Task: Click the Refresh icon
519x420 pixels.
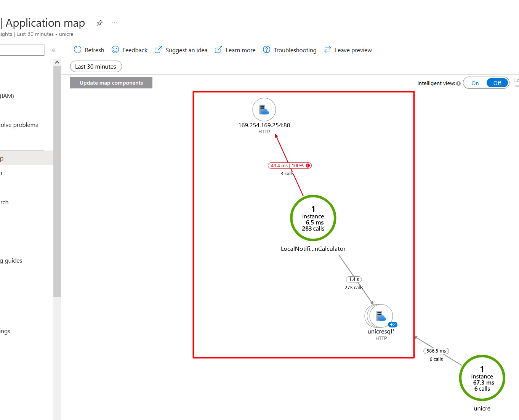Action: (77, 50)
